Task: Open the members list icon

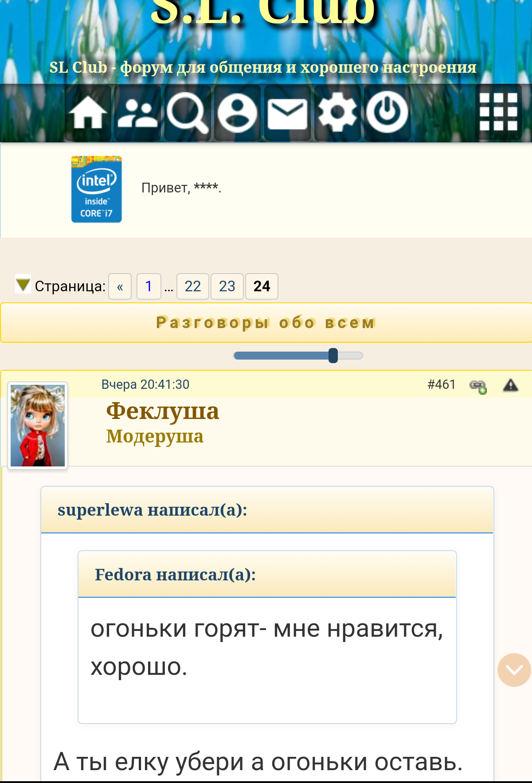Action: point(137,113)
